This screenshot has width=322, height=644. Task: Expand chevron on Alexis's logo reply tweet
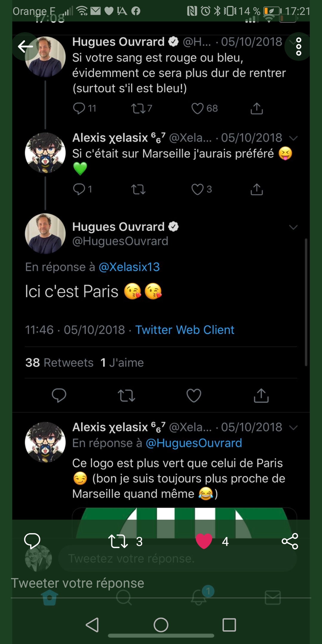click(x=293, y=428)
